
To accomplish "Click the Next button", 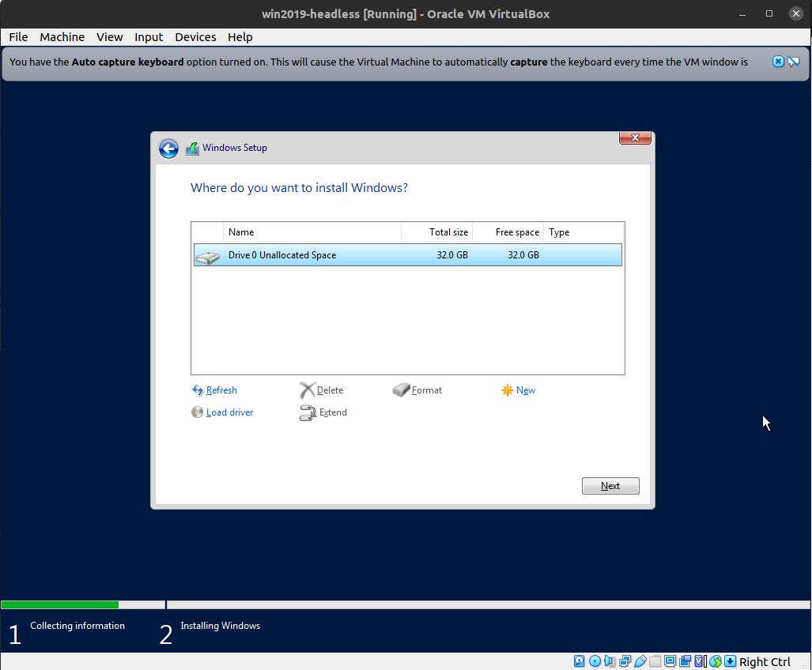I will 610,486.
